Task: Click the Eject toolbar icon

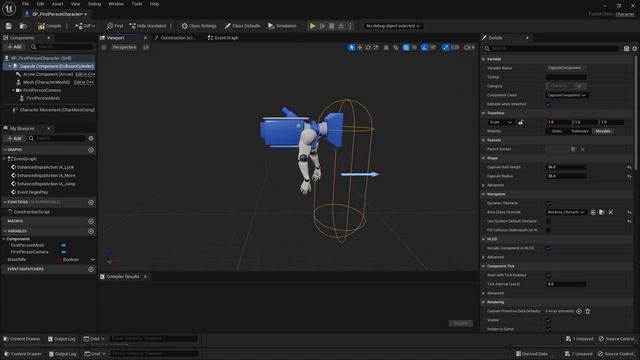Action: pos(341,26)
